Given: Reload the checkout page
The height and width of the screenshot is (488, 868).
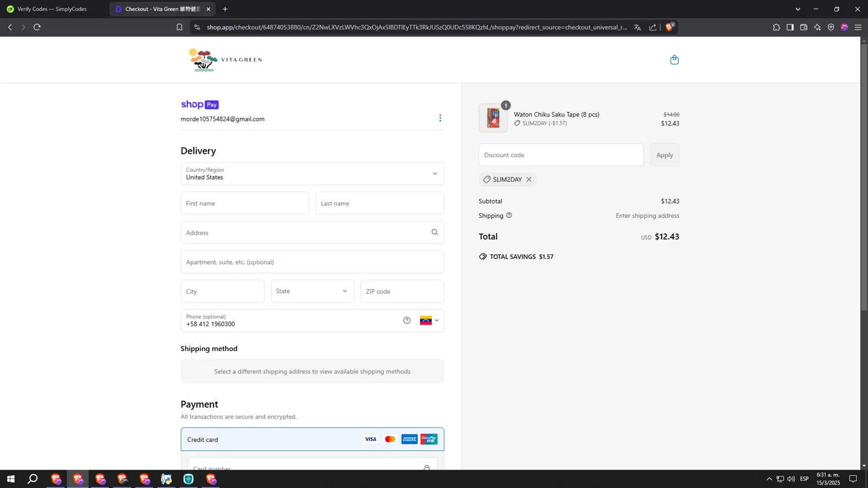Looking at the screenshot, I should point(37,27).
